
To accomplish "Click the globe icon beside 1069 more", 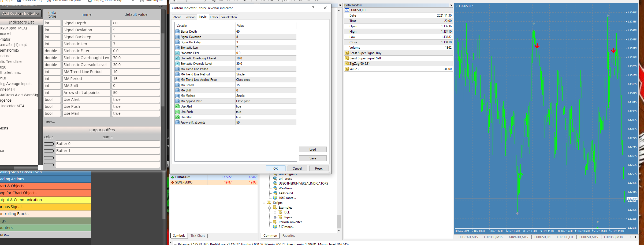I will pyautogui.click(x=275, y=198).
